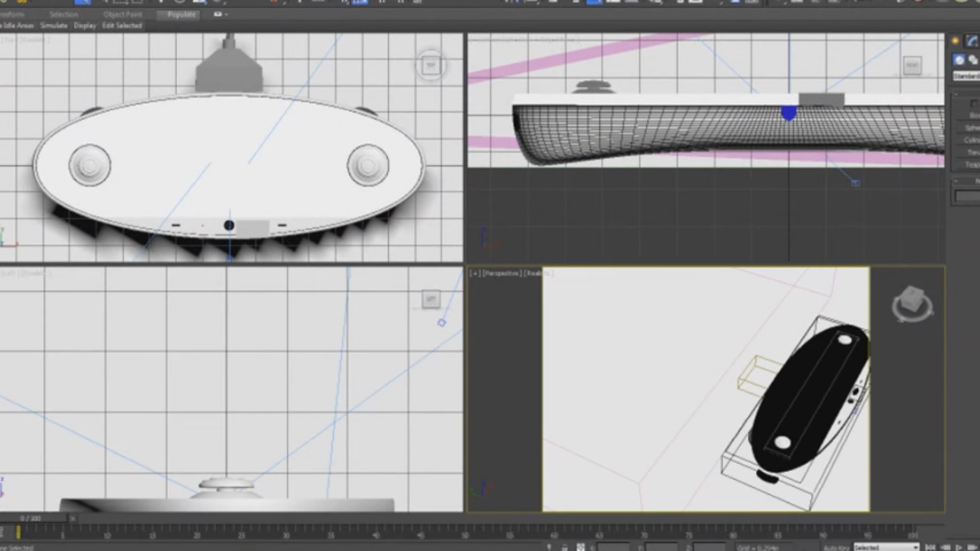Toggle the AutoGrid checkbox
This screenshot has width=980, height=551.
973,103
